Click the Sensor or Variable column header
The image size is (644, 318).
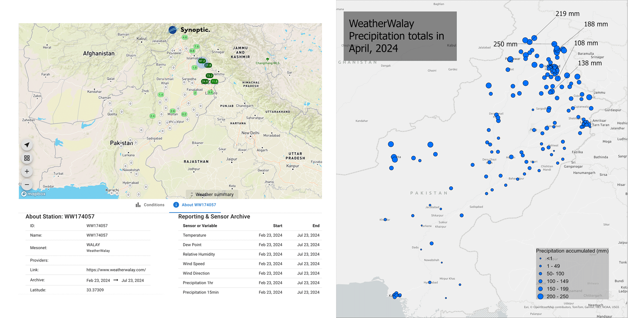pyautogui.click(x=200, y=226)
